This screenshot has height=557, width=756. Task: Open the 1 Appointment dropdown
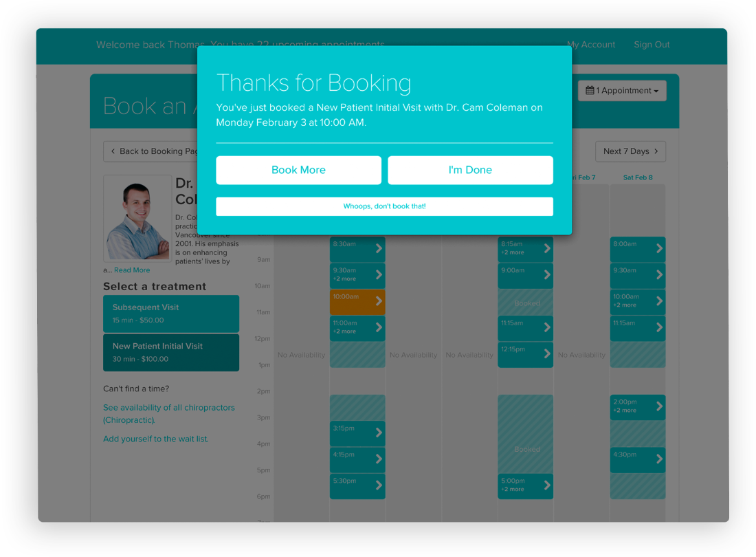[x=622, y=91]
